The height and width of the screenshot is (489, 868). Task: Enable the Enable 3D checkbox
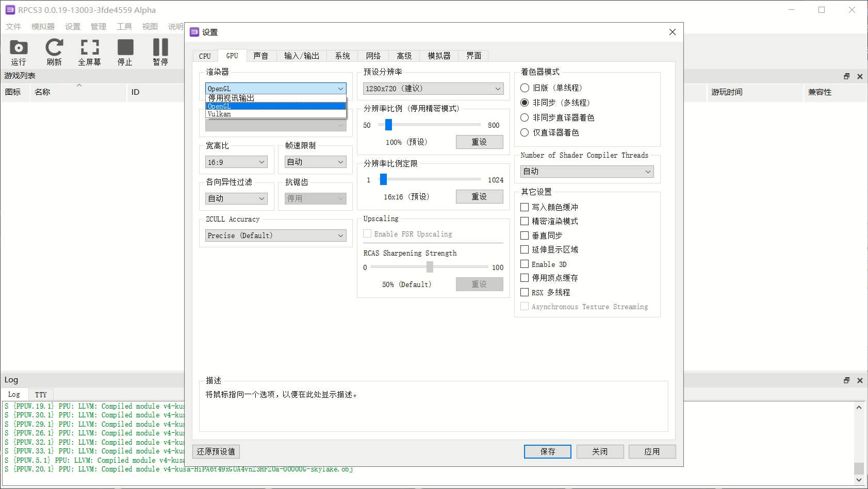pyautogui.click(x=524, y=264)
